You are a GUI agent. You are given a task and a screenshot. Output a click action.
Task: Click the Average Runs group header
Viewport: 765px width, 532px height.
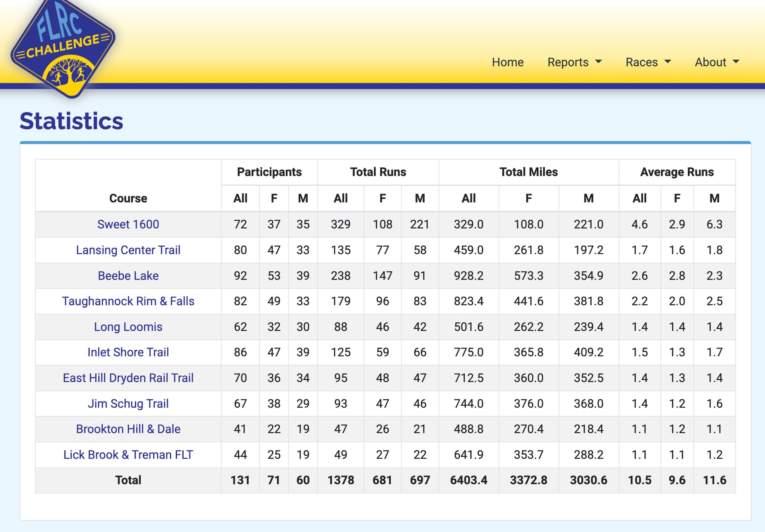(677, 172)
